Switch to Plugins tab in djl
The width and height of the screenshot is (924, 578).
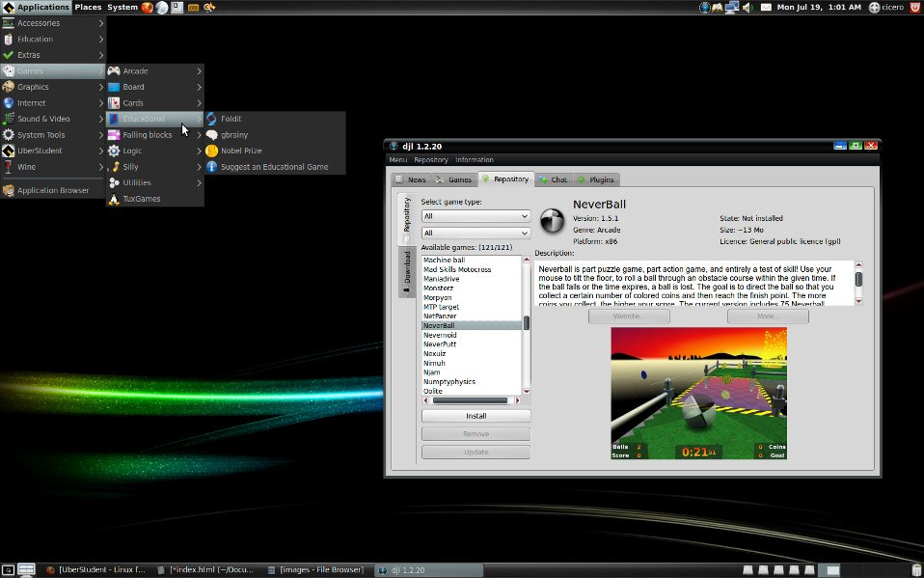coord(596,179)
